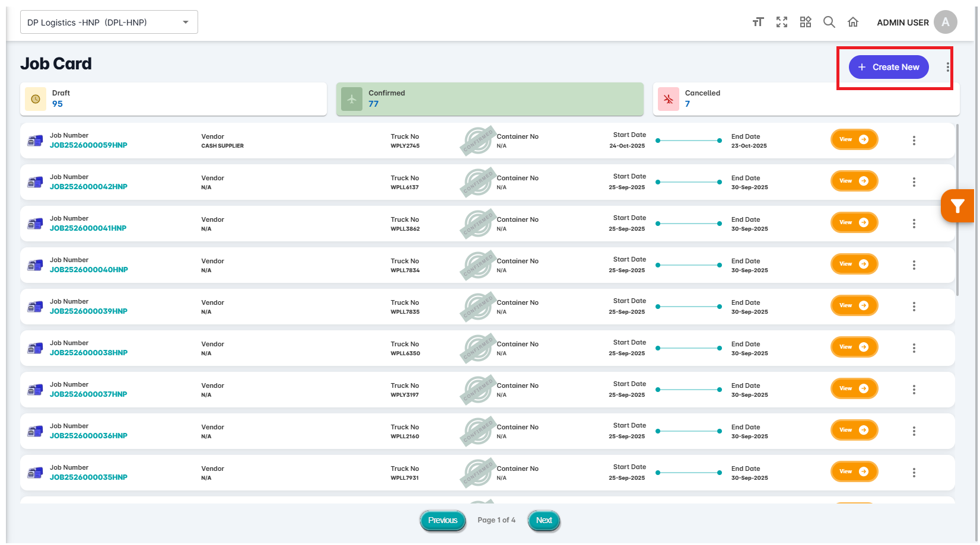Go to Next page of results
The width and height of the screenshot is (980, 545).
click(x=544, y=520)
